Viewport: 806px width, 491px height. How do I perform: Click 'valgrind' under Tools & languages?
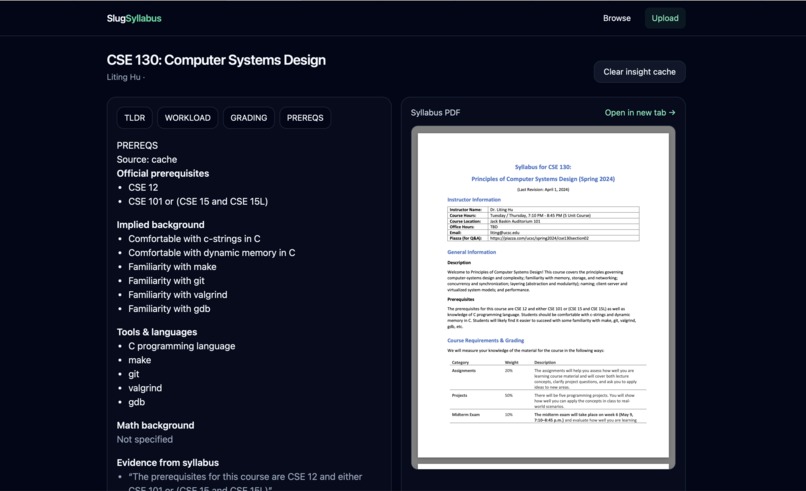coord(145,388)
